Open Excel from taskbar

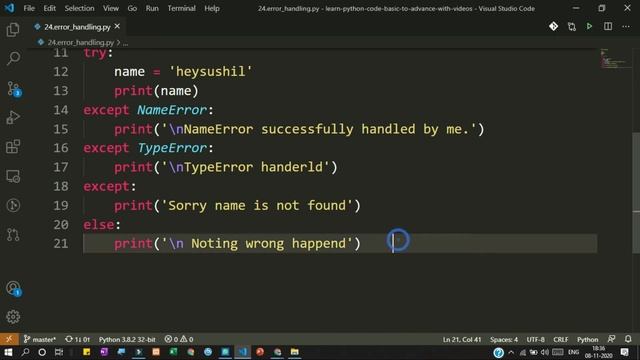[173, 352]
